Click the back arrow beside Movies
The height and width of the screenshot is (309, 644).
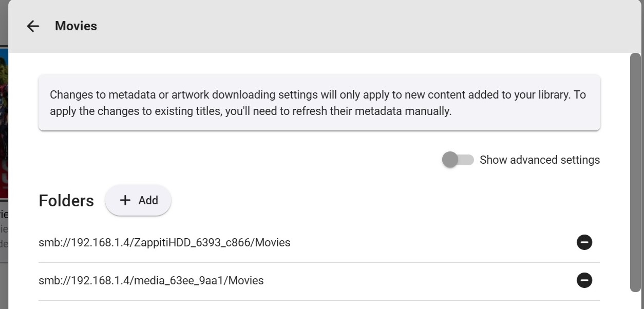click(33, 26)
